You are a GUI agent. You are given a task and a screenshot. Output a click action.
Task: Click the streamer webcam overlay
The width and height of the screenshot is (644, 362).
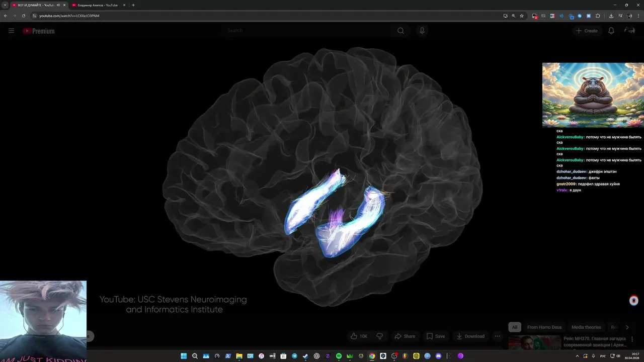(43, 321)
